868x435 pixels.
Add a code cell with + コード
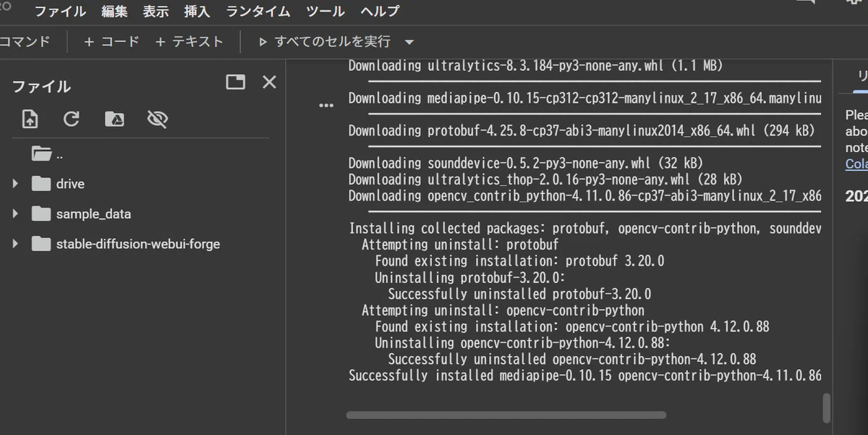pos(111,42)
